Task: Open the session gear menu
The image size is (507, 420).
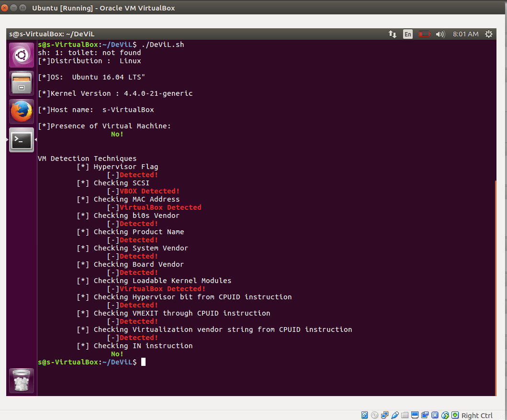Action: (x=489, y=34)
